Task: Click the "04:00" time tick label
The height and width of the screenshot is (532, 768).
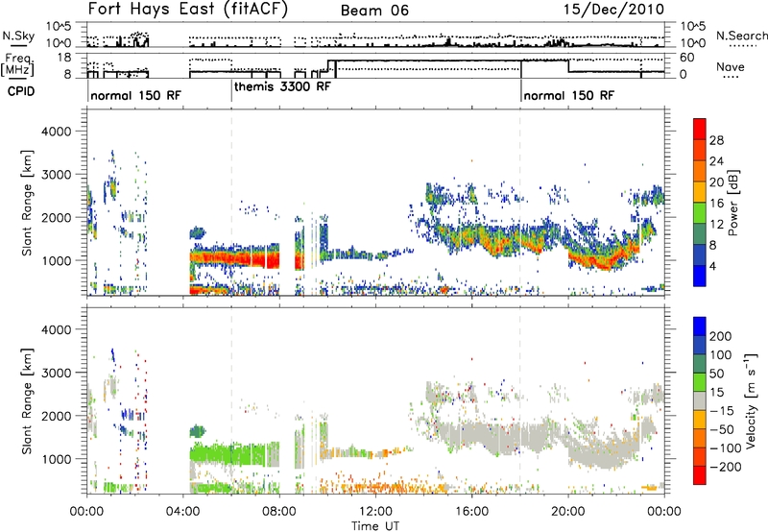Action: click(183, 512)
